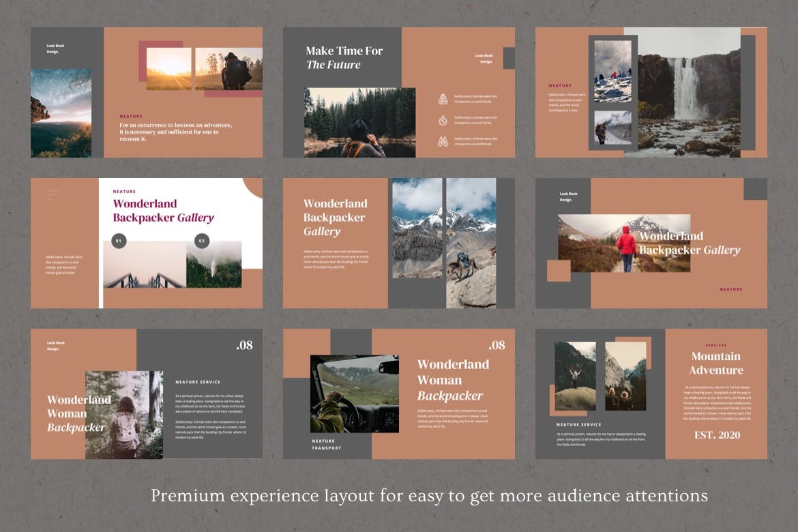Click the 01 number badge
This screenshot has width=798, height=532.
pyautogui.click(x=119, y=241)
